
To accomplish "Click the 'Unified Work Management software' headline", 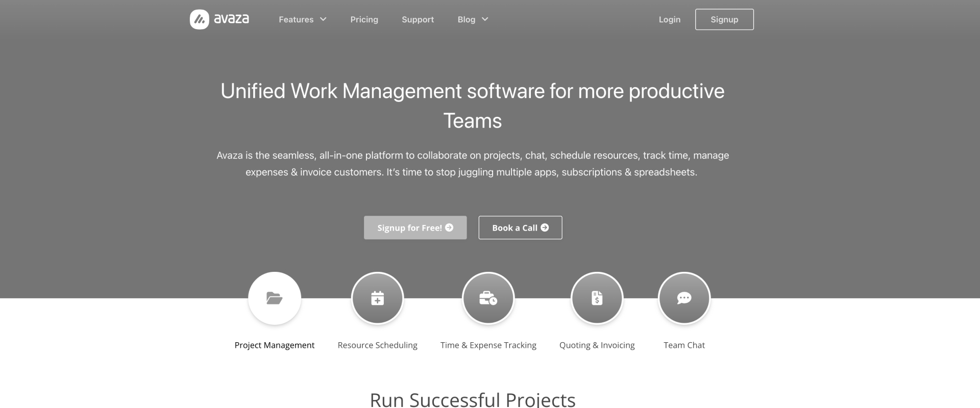I will pyautogui.click(x=473, y=106).
